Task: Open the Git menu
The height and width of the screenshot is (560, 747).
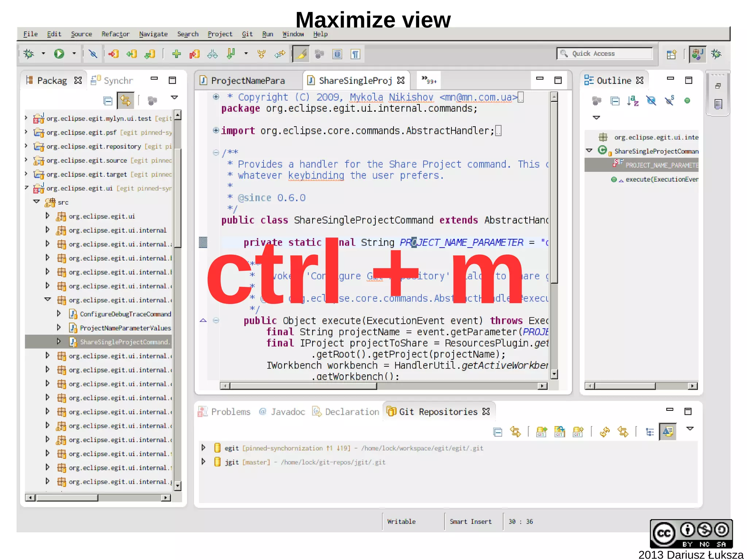Action: [247, 34]
